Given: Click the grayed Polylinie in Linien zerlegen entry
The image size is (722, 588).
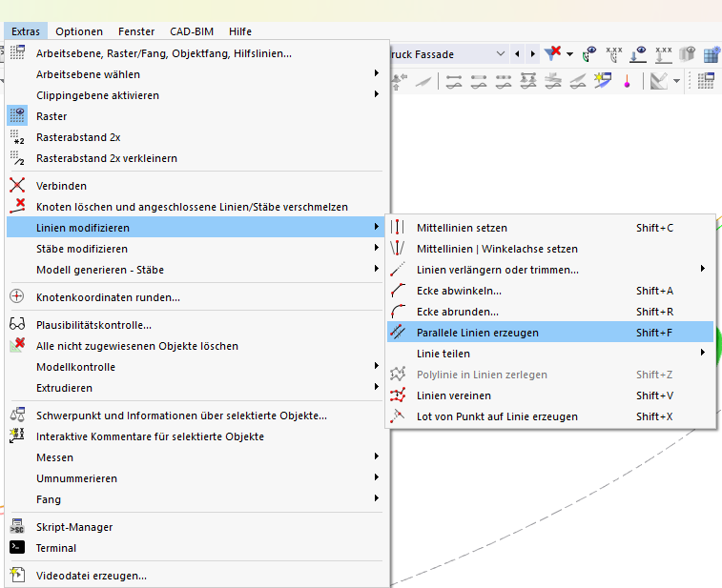Looking at the screenshot, I should pos(550,375).
